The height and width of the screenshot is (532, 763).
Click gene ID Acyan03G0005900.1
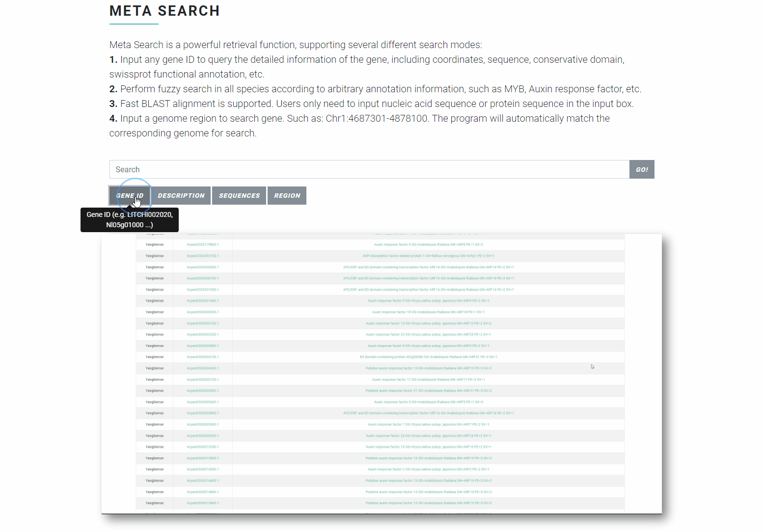(203, 425)
